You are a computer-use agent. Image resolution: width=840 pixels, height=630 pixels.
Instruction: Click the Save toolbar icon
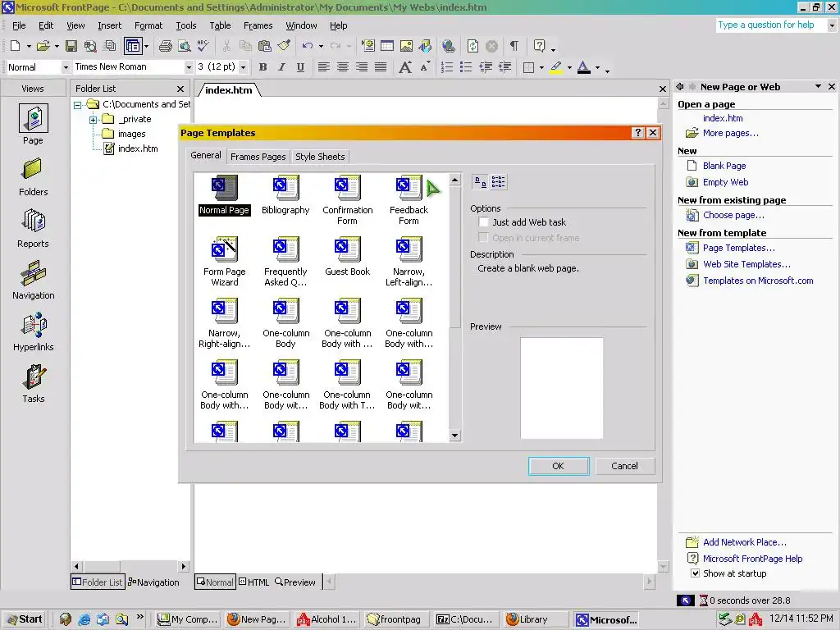[x=71, y=46]
